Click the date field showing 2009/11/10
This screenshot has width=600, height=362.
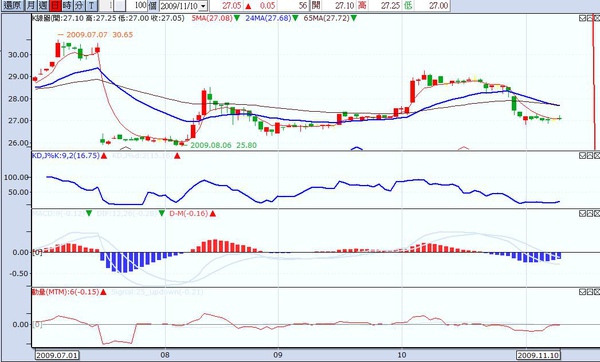[179, 6]
